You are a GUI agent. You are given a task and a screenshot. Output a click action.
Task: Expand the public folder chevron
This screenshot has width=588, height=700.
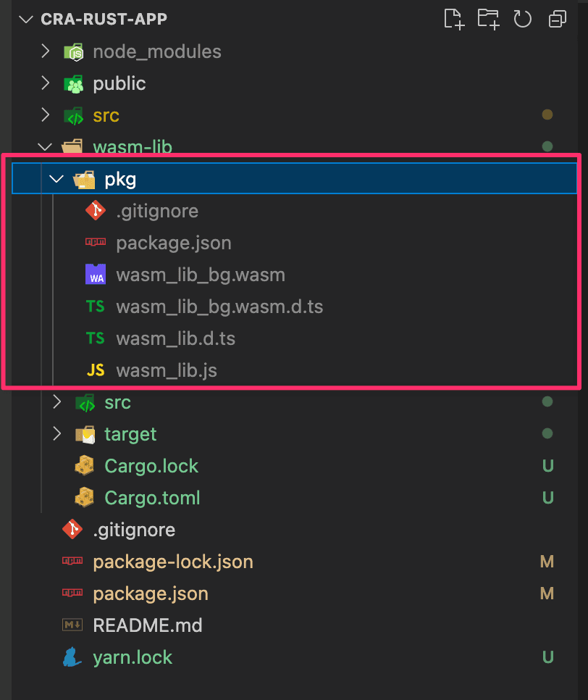45,83
